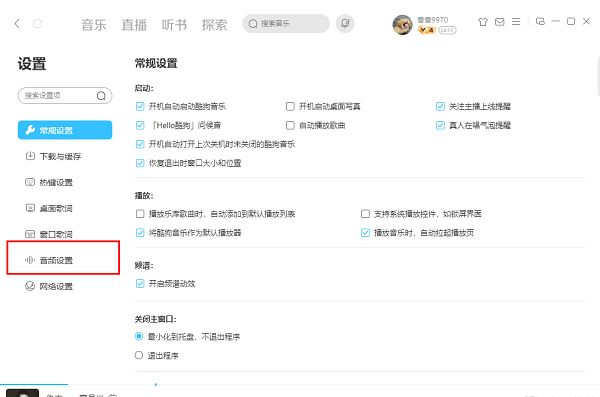
Task: Go back using the left arrow
Action: (16, 23)
